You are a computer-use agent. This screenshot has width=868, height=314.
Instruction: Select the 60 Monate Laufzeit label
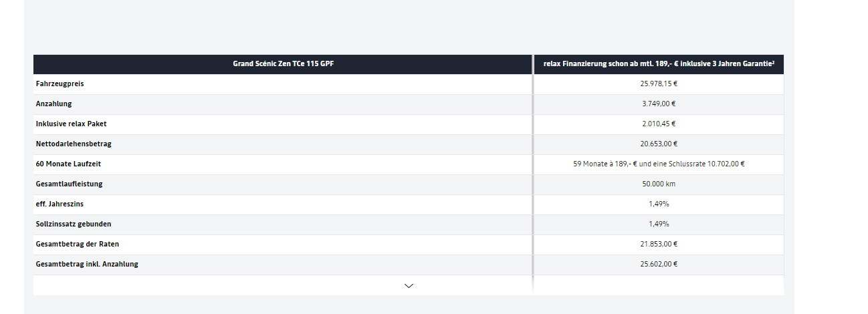pyautogui.click(x=68, y=164)
